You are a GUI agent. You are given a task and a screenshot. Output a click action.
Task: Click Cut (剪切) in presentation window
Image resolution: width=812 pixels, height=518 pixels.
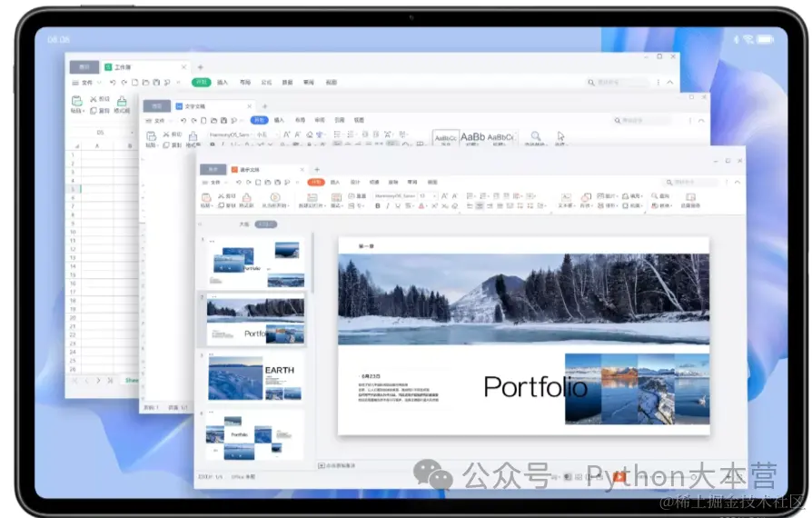click(227, 196)
